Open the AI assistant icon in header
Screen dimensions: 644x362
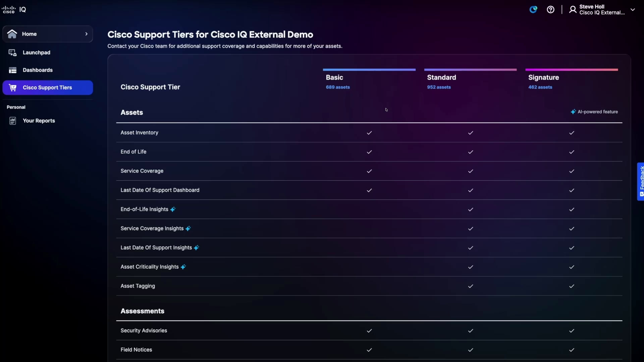point(533,10)
